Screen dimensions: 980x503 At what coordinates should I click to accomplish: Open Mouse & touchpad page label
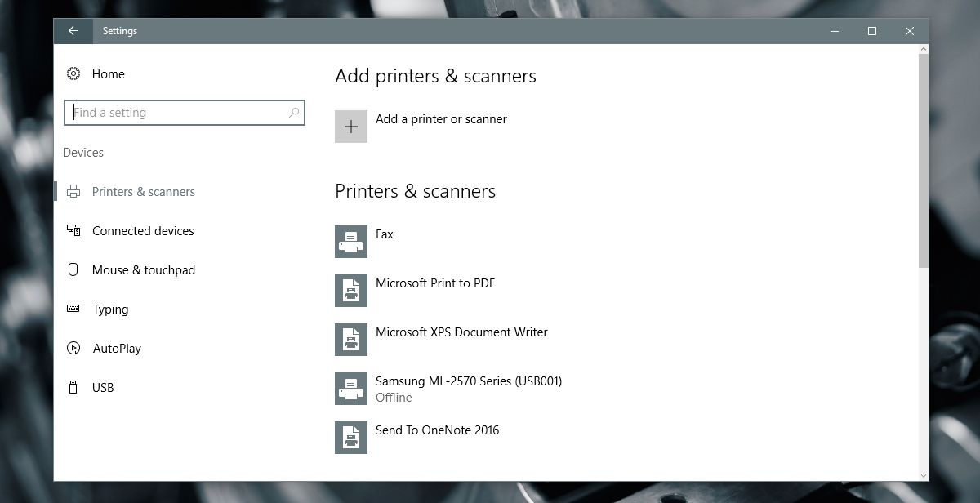click(x=144, y=270)
